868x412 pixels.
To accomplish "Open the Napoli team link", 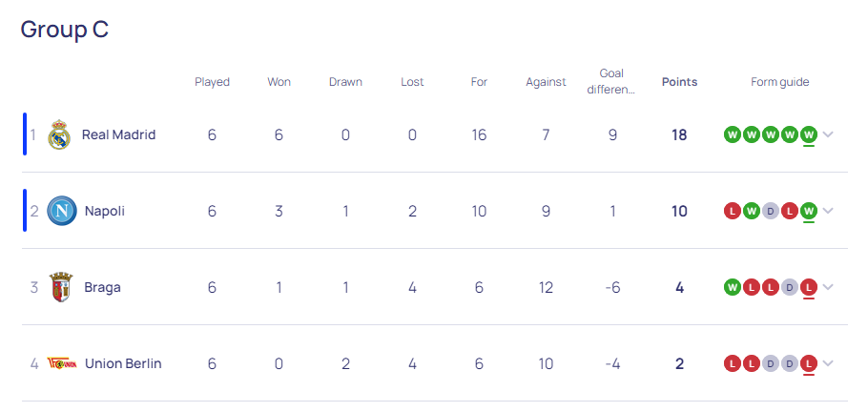I will [105, 211].
